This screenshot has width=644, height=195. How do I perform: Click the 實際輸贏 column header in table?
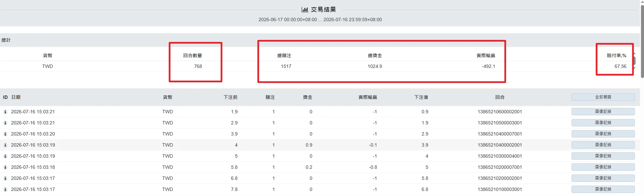[x=368, y=97]
